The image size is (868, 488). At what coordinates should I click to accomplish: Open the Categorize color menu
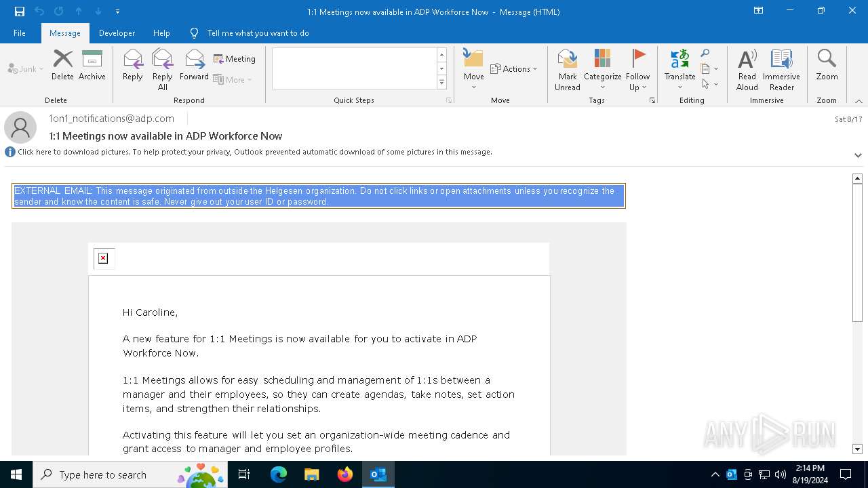tap(602, 69)
